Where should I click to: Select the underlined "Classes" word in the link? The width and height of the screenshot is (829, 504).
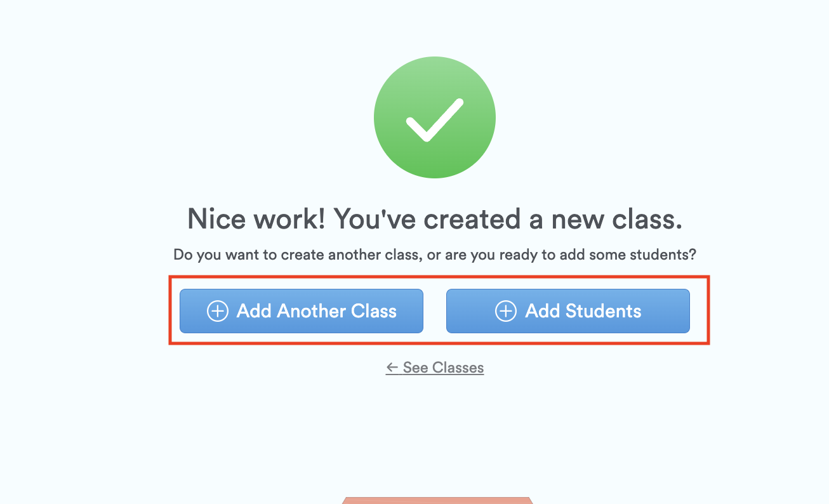pyautogui.click(x=458, y=368)
